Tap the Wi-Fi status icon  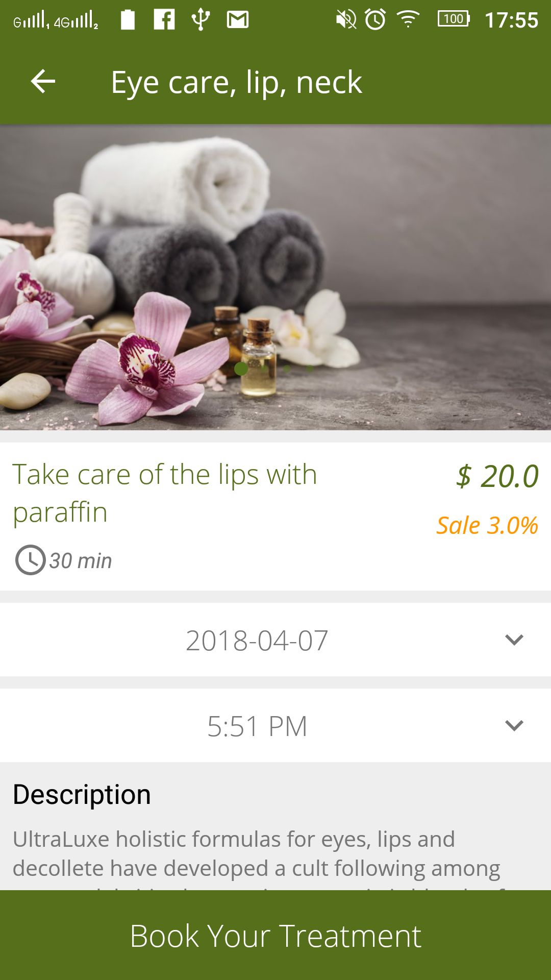408,20
